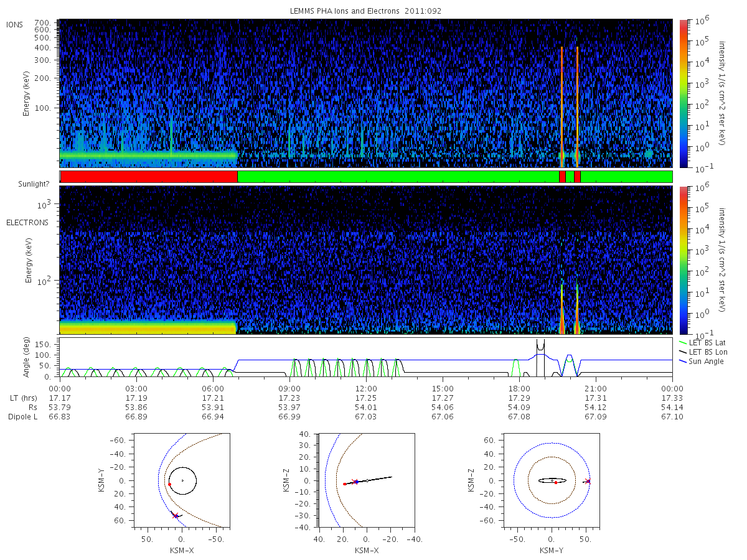Click the ions intensity color bar
Image resolution: width=747 pixels, height=560 pixels.
point(684,93)
